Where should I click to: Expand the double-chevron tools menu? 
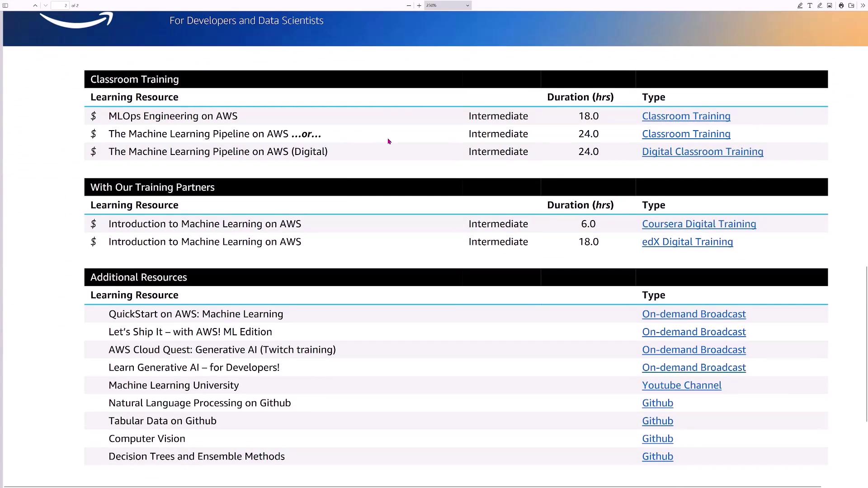(863, 5)
